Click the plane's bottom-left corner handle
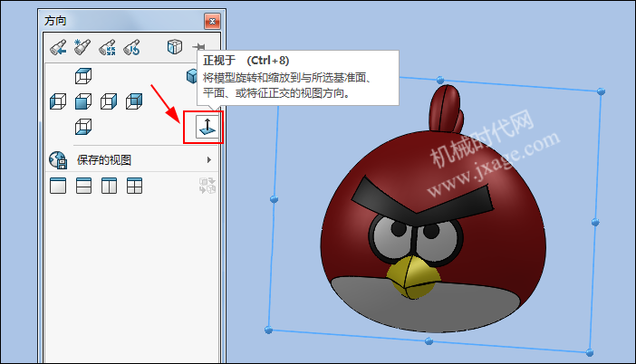Viewport: 636px width, 364px height. point(268,330)
